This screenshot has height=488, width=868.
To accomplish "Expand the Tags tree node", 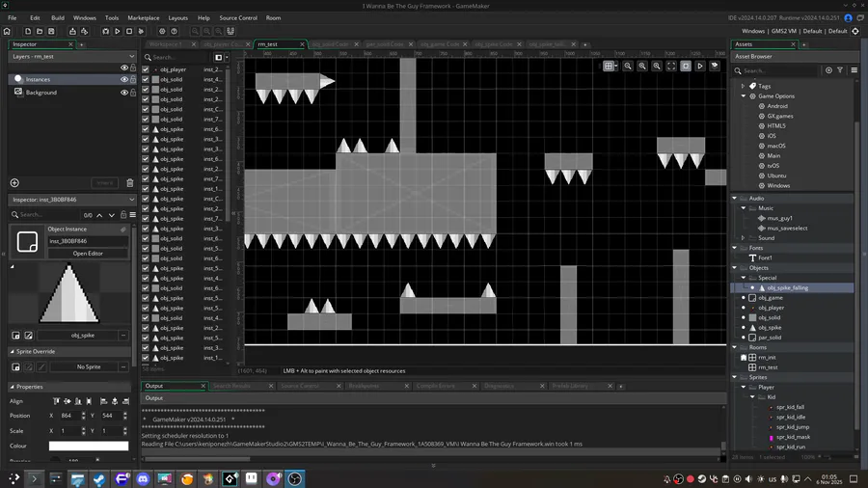I will (x=744, y=86).
